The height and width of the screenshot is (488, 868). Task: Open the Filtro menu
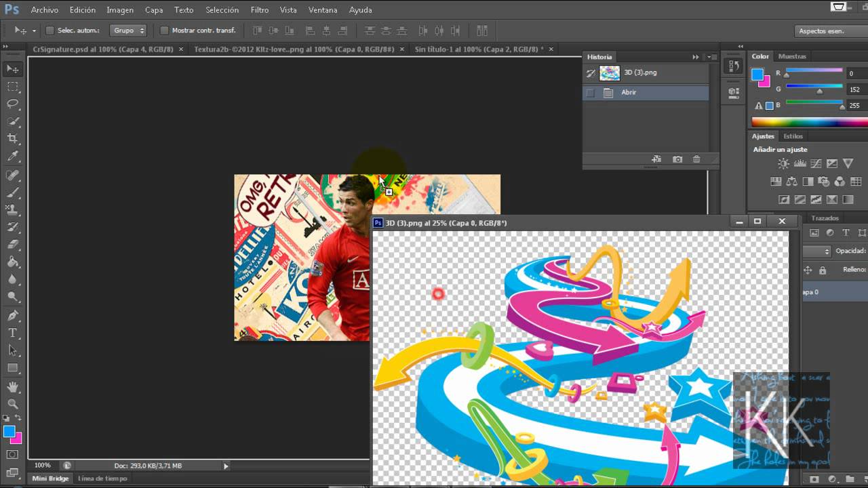tap(260, 10)
